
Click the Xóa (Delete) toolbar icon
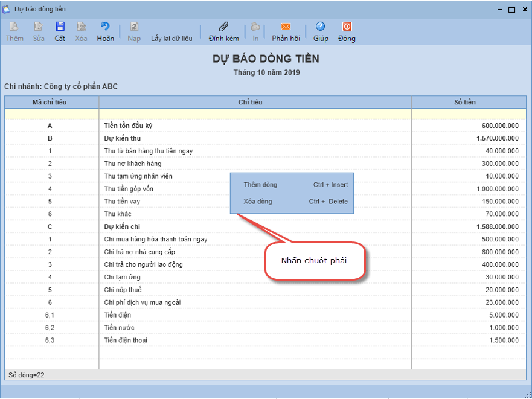[81, 27]
